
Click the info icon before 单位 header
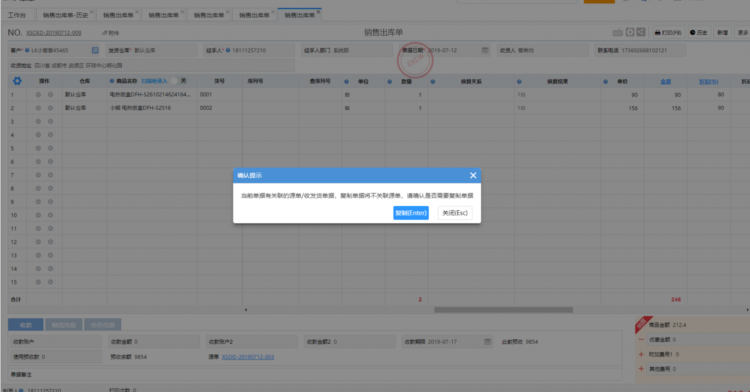click(x=346, y=82)
